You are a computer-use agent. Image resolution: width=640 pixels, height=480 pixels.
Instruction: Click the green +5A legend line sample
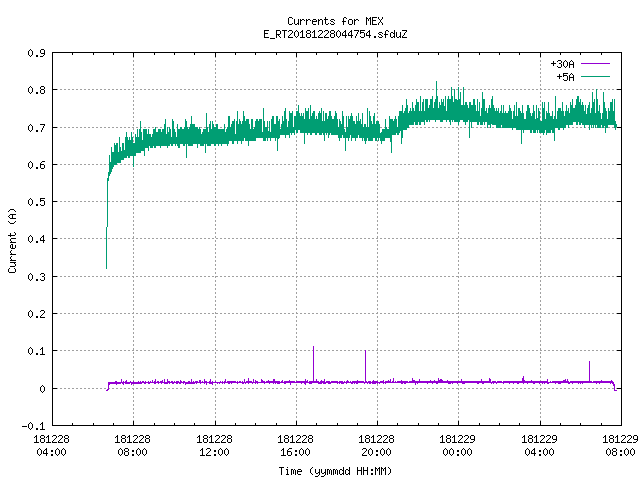[595, 76]
